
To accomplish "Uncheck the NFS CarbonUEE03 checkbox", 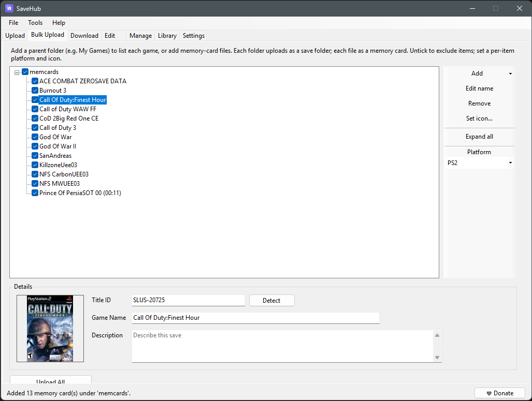I will click(x=35, y=174).
